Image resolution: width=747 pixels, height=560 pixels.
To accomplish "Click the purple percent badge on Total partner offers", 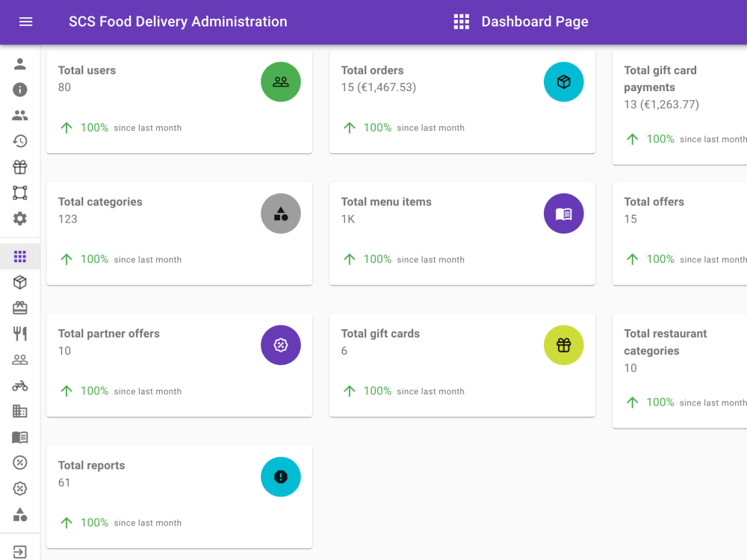I will point(281,345).
